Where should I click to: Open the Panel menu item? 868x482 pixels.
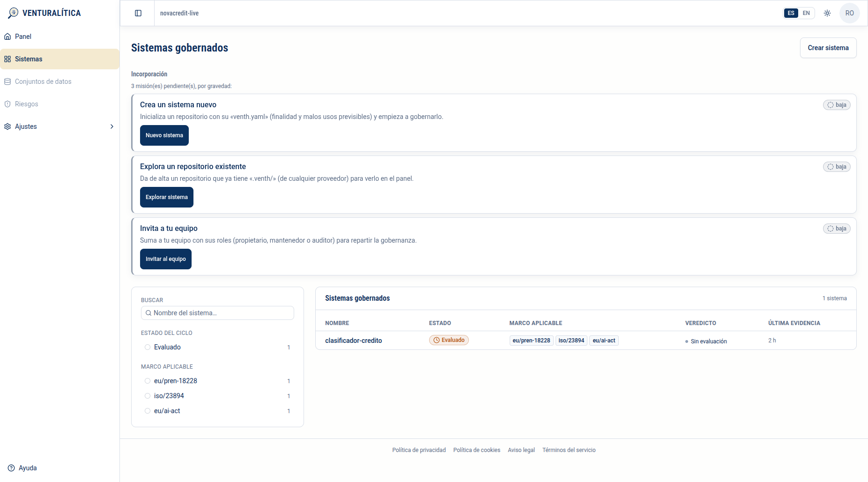coord(60,37)
